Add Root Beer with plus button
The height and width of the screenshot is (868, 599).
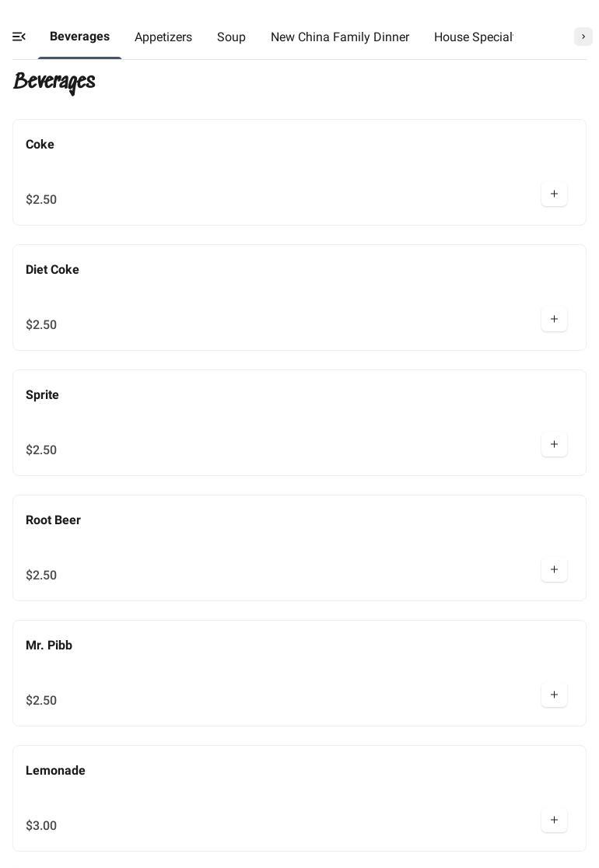(x=554, y=570)
